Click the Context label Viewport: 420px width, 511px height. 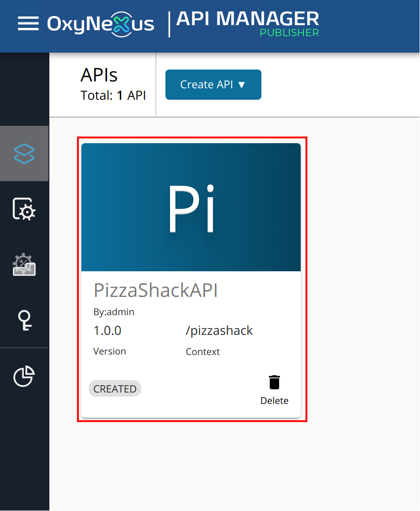coord(203,352)
